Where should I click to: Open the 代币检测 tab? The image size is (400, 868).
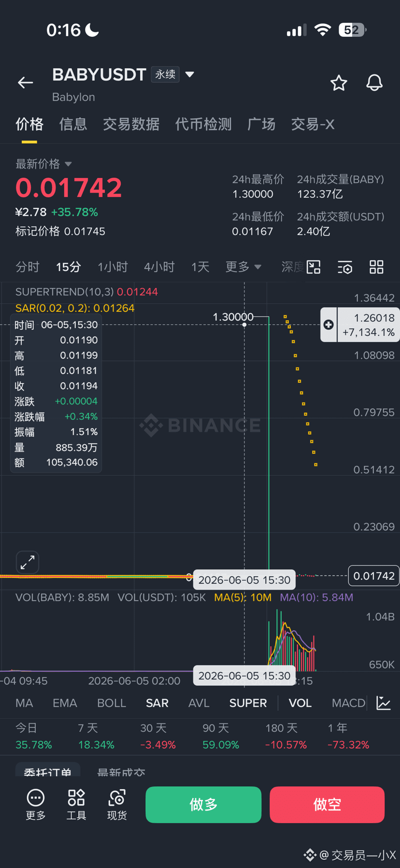tap(203, 124)
